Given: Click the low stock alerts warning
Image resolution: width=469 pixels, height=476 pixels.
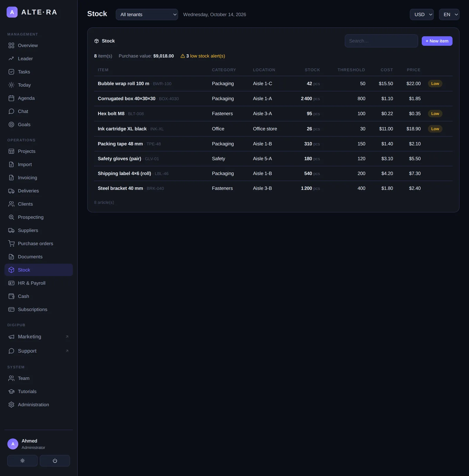Looking at the screenshot, I should 203,56.
